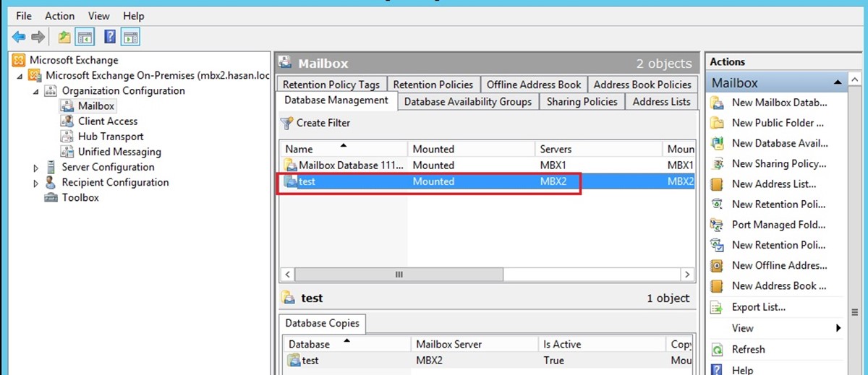Screen dimensions: 868x375
Task: Click the Export List action icon
Action: click(x=718, y=307)
